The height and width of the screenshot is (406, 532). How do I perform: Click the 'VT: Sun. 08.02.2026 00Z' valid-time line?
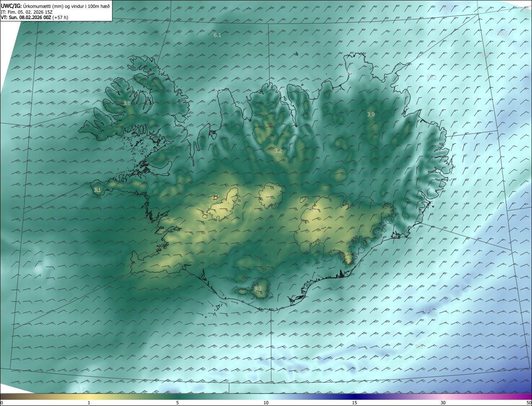click(x=34, y=17)
